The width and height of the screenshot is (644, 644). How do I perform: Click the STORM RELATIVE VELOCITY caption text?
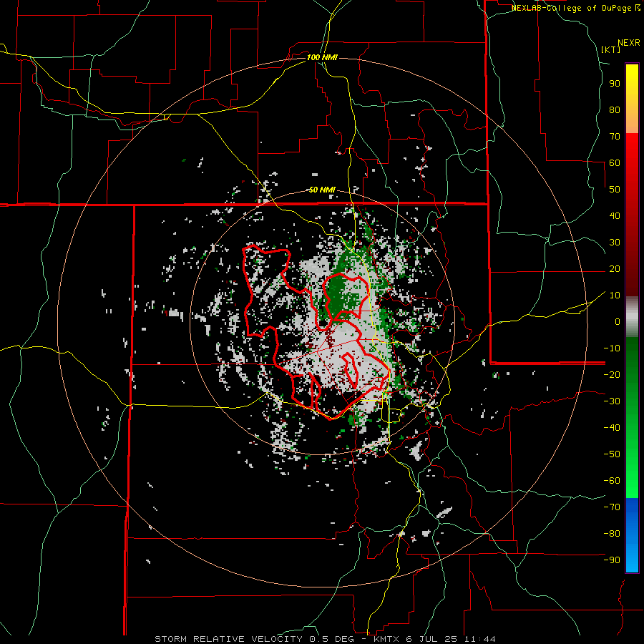[228, 639]
